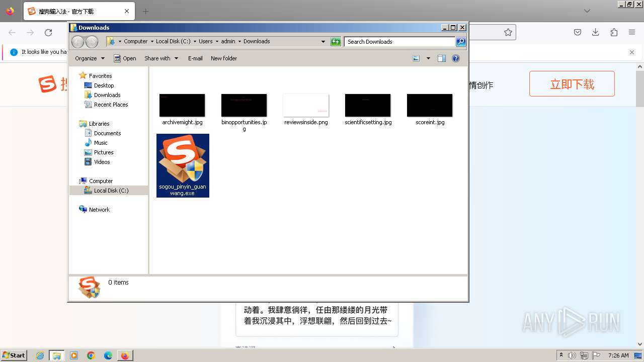
Task: Click the Users breadcrumb segment
Action: click(205, 42)
